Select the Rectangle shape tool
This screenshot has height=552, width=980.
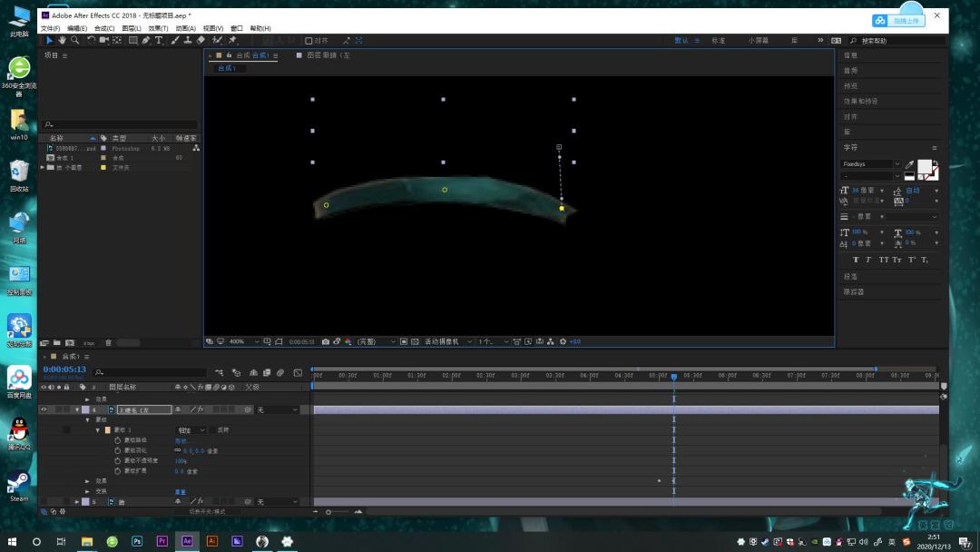tap(133, 40)
